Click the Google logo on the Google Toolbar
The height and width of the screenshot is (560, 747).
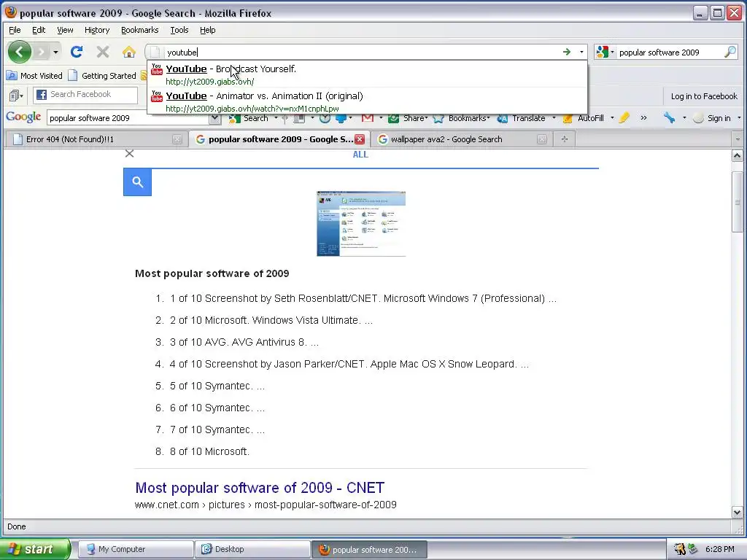point(23,117)
